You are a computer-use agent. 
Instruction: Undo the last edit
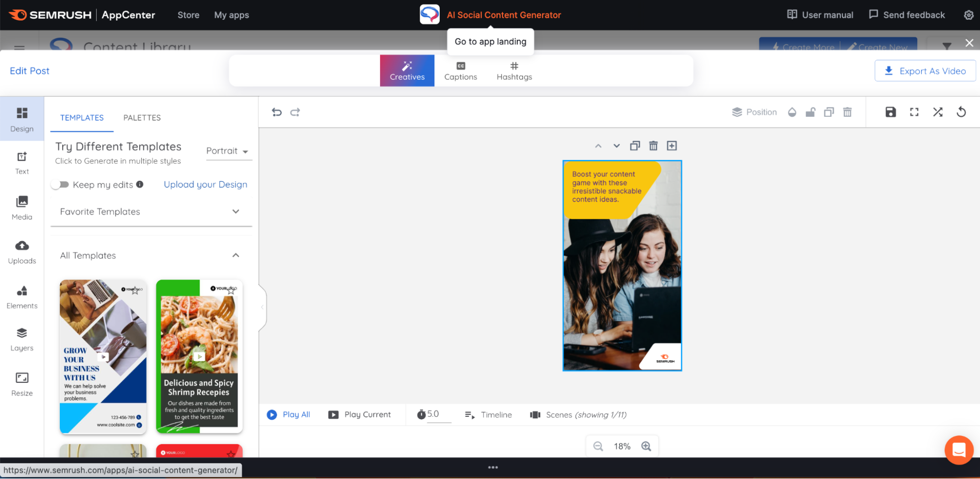tap(277, 112)
